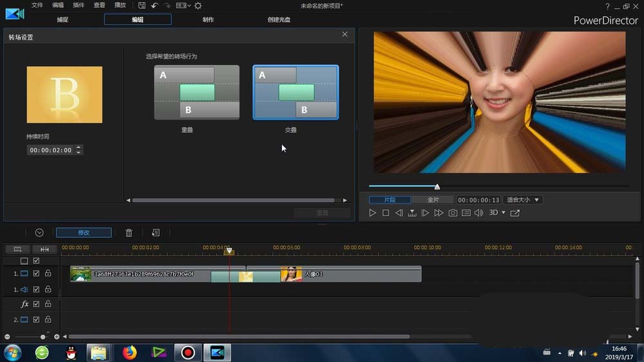Open the 编辑 module tab
This screenshot has height=362, width=644.
click(x=138, y=19)
